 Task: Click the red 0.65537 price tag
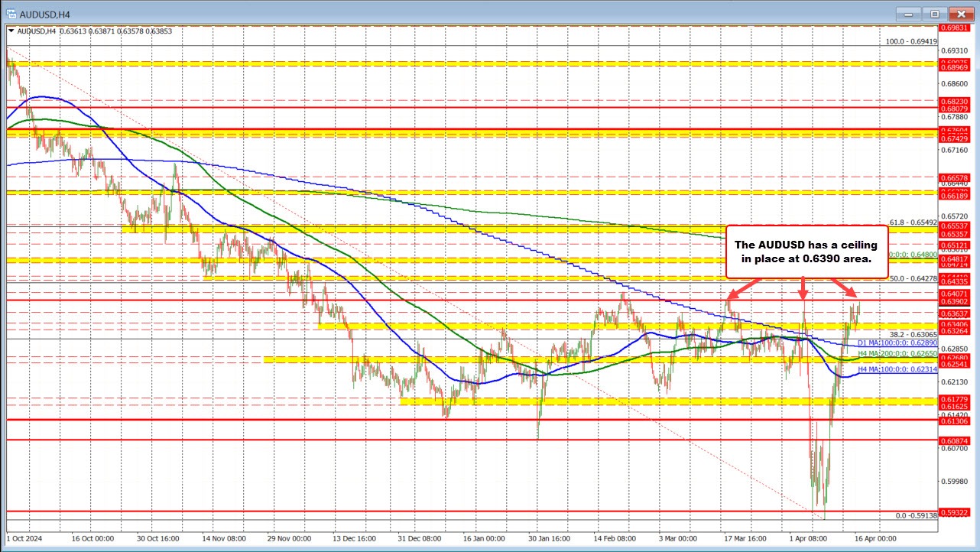(956, 226)
